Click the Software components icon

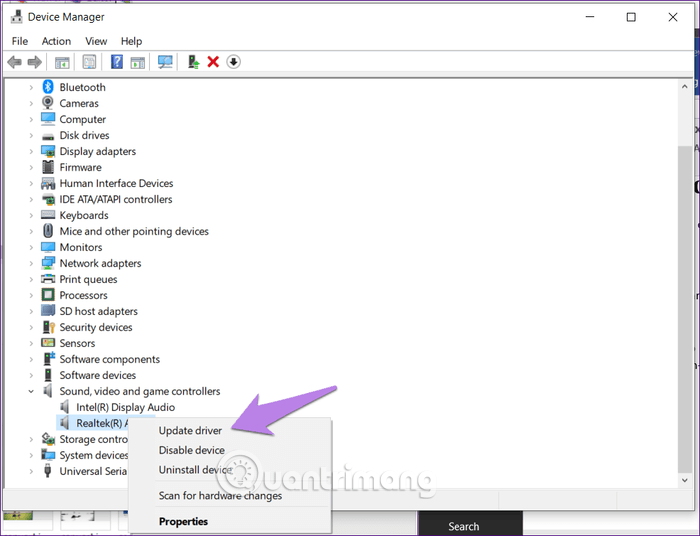coord(48,358)
